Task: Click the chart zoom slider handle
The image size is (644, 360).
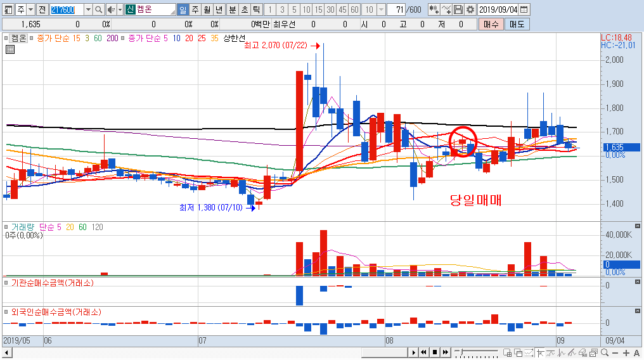Action: 461,352
